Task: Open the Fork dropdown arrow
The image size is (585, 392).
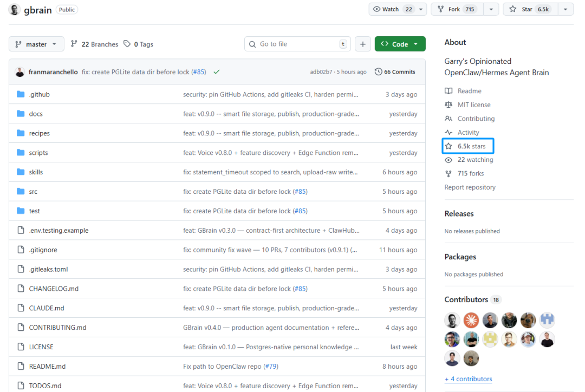Action: tap(490, 9)
